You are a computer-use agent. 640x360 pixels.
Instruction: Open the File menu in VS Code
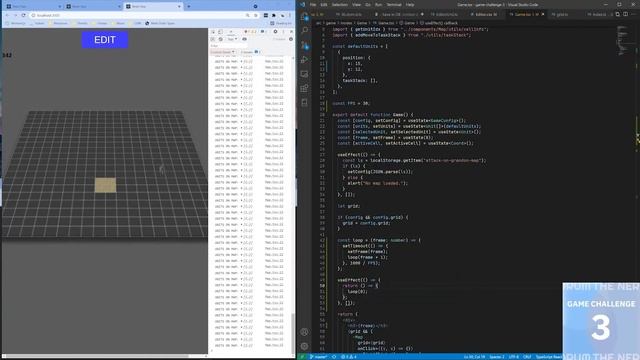pos(313,5)
